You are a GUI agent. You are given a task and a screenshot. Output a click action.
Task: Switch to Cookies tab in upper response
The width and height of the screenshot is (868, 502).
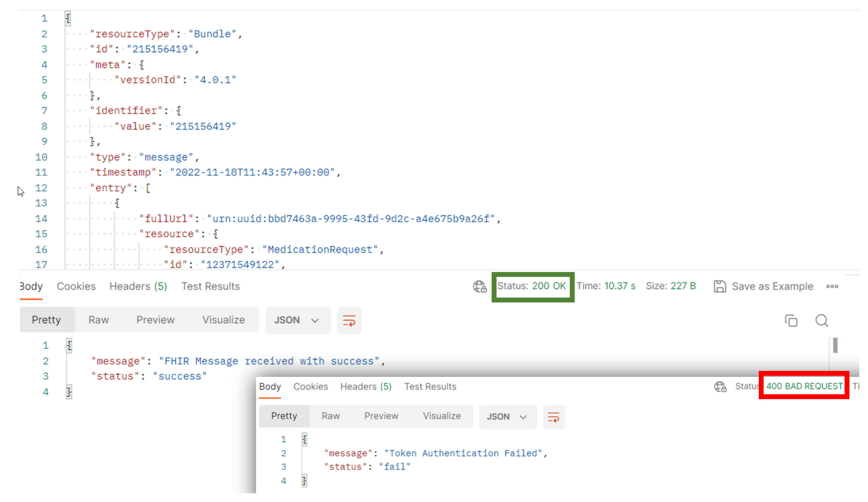point(76,286)
